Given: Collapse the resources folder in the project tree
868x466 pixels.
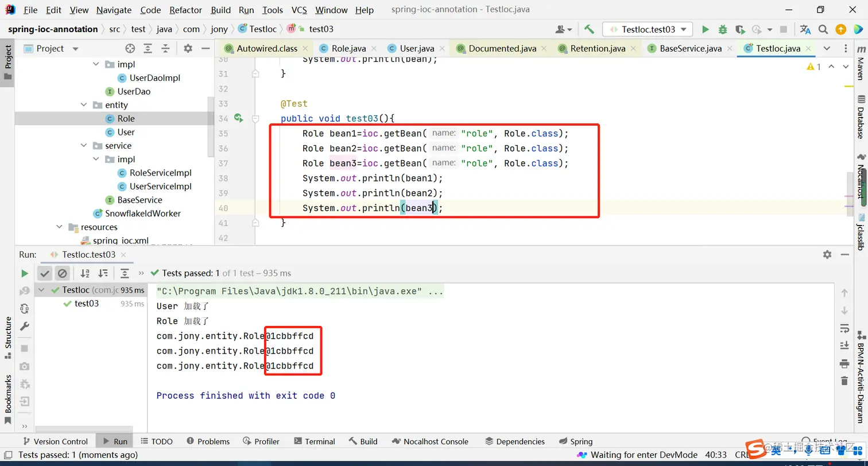Looking at the screenshot, I should click(x=60, y=227).
